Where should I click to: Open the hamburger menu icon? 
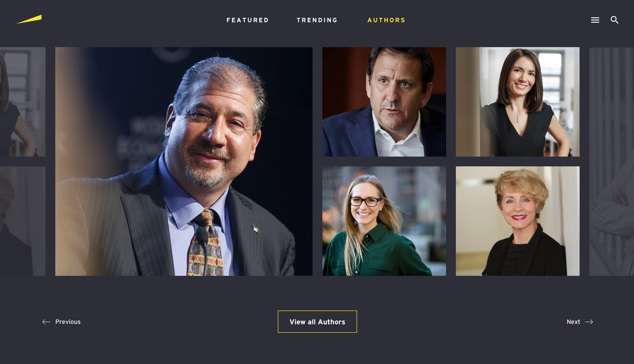[x=595, y=20]
